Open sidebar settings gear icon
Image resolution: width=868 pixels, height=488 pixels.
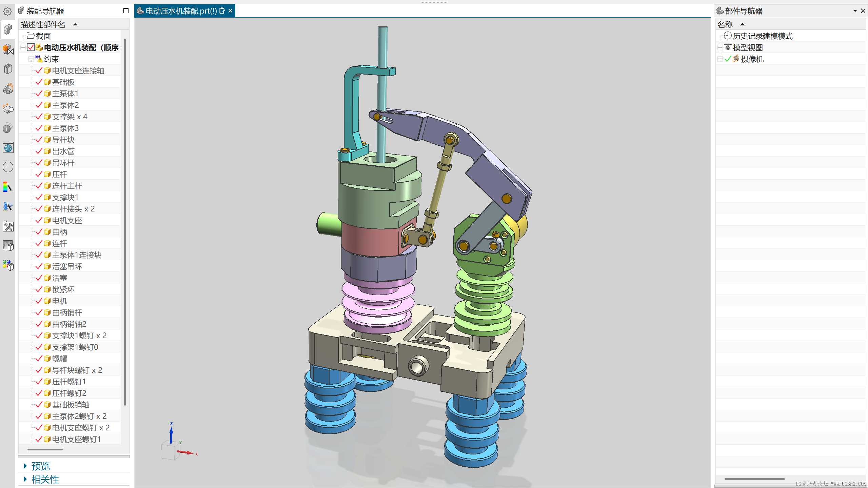pos(7,12)
